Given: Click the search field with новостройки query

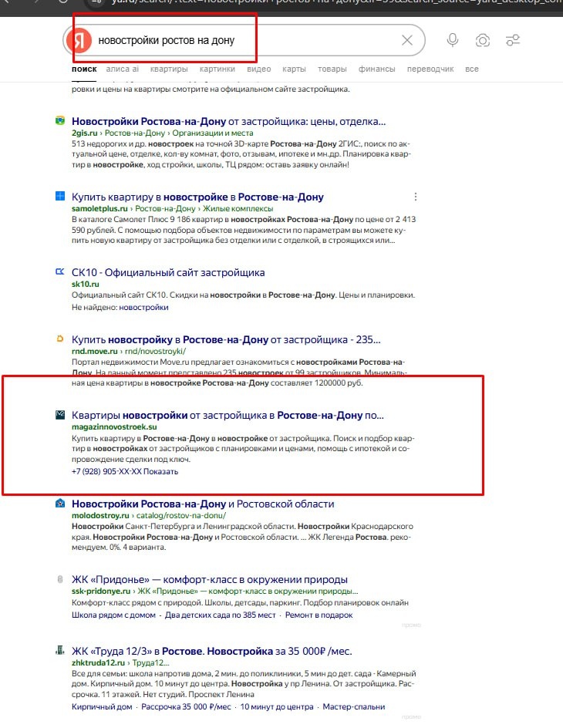Looking at the screenshot, I should (246, 40).
